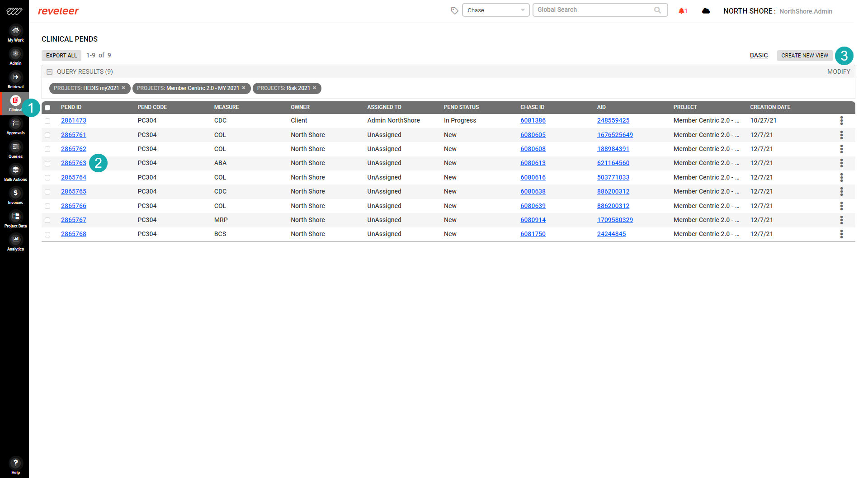868x478 pixels.
Task: Switch to the Basic view link
Action: (759, 55)
